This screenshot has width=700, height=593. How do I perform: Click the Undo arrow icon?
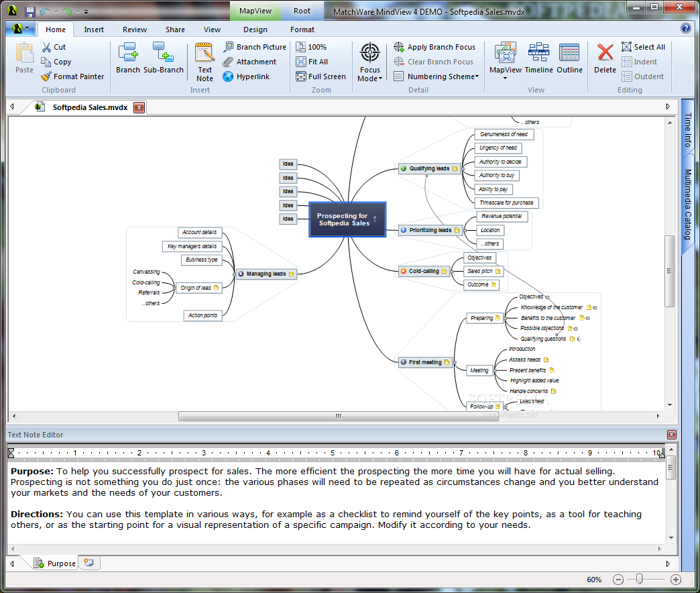pyautogui.click(x=45, y=11)
